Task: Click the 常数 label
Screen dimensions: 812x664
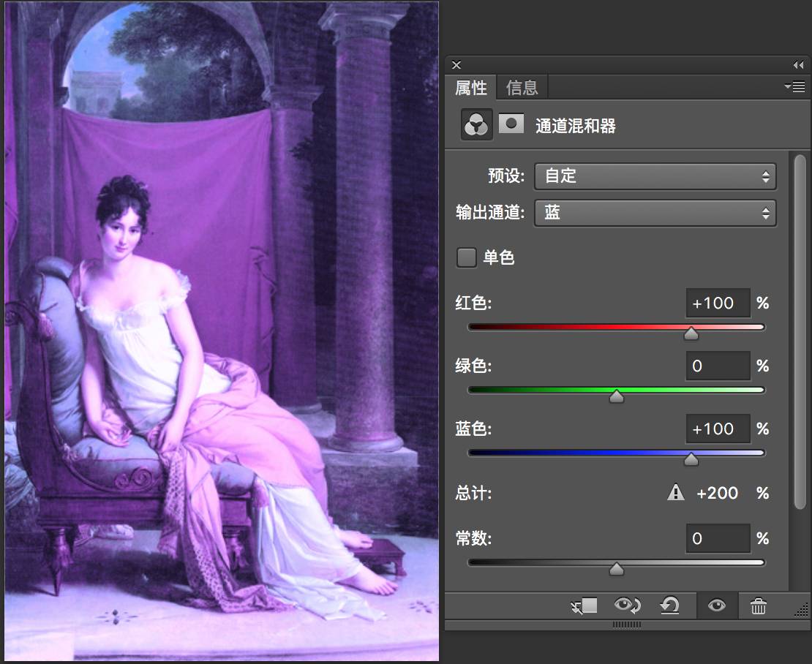Action: [473, 538]
